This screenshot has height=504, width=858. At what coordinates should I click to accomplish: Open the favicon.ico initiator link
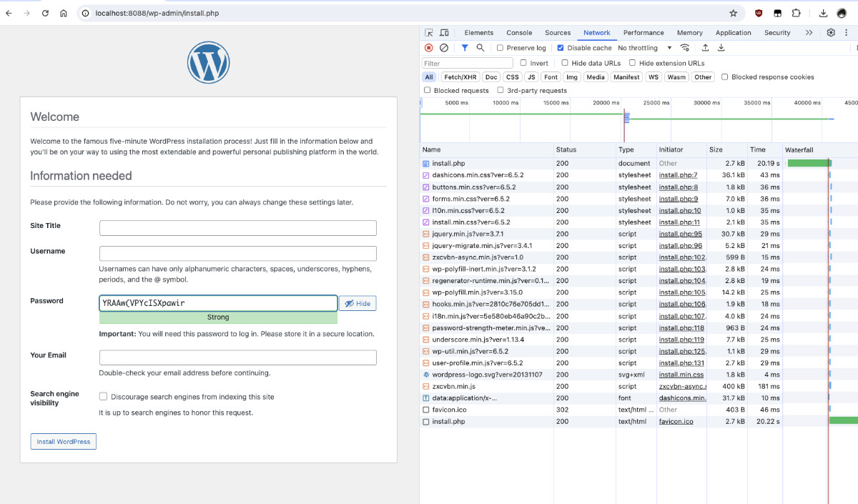676,422
